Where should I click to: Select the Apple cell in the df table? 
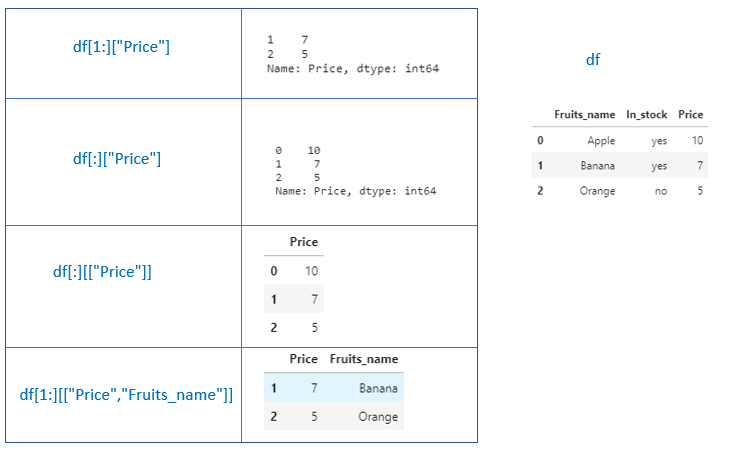[601, 141]
